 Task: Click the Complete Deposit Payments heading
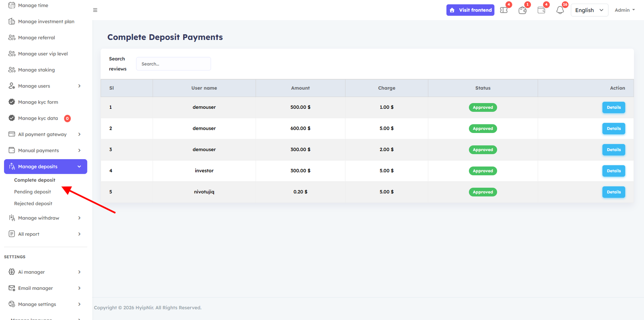[x=165, y=37]
